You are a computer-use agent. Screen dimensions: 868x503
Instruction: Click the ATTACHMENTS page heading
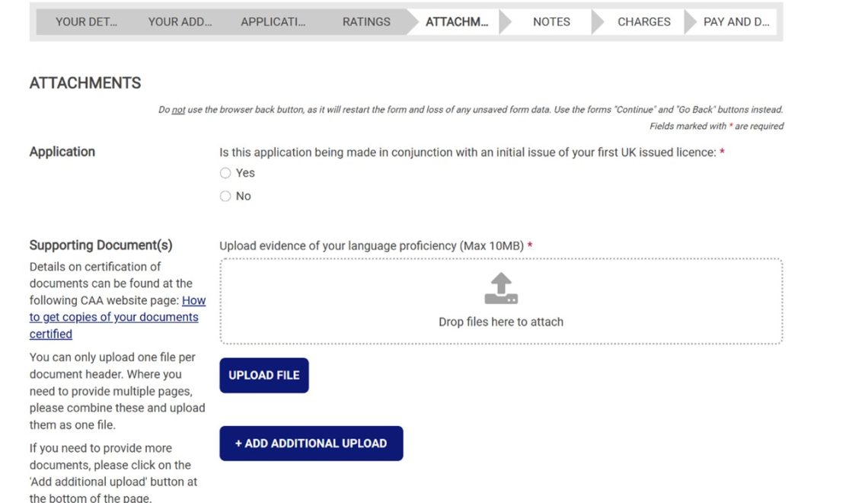(x=85, y=83)
